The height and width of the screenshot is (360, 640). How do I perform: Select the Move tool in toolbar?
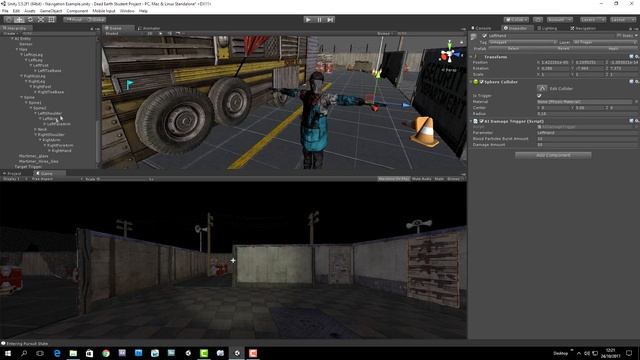[19, 19]
